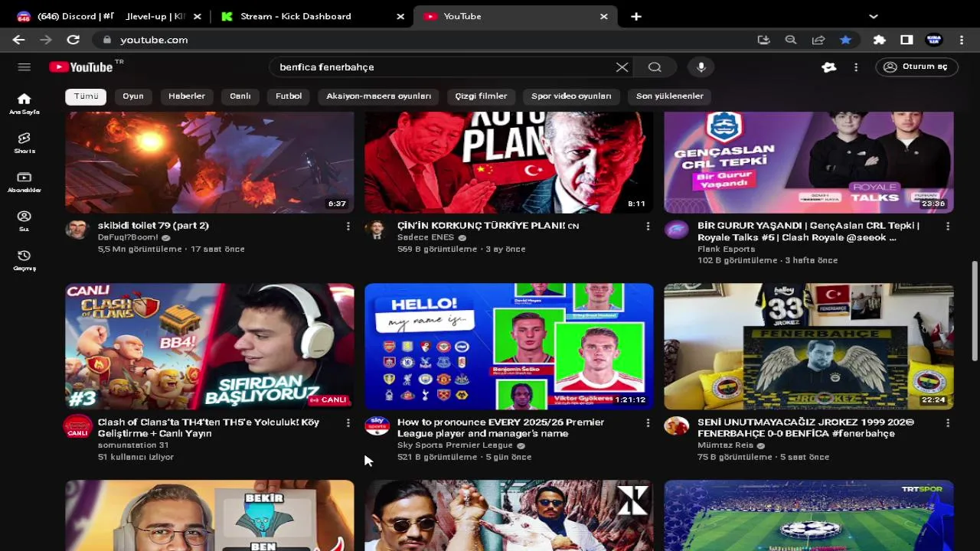Open the Ana Sayfa home sidebar icon
This screenshot has width=980, height=551.
[x=24, y=103]
